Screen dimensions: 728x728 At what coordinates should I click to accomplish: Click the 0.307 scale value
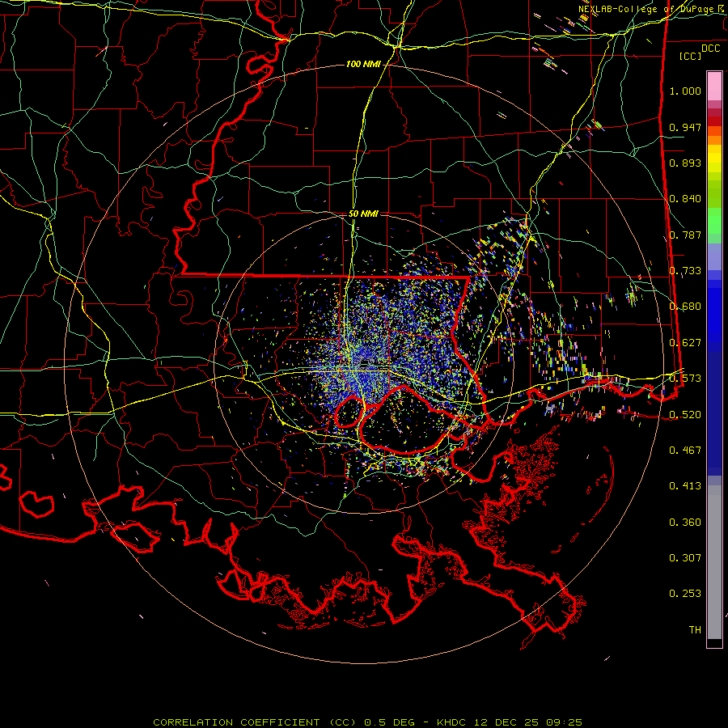685,558
